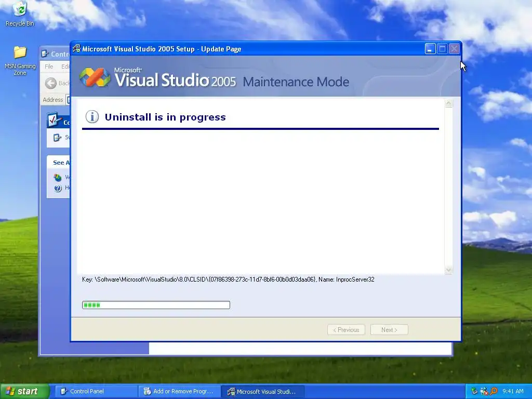Switch to Add or Remove Programs taskbar button

[179, 391]
